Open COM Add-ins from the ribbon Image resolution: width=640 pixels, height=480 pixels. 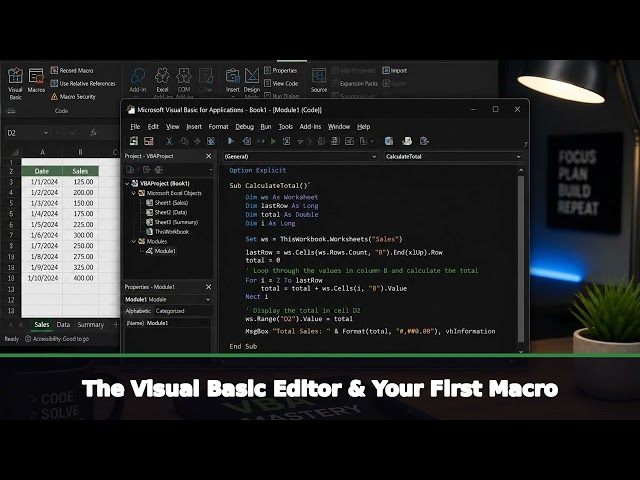tap(184, 82)
